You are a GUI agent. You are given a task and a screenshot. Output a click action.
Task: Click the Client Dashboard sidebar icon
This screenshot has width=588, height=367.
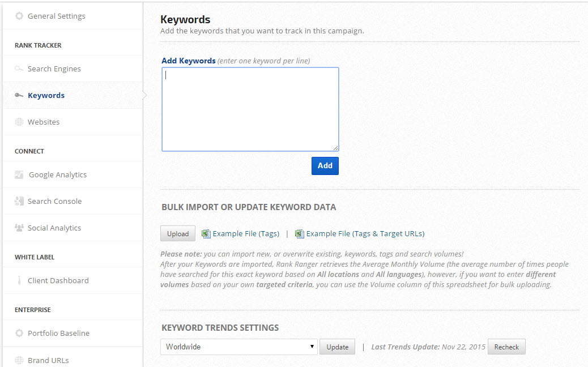(x=19, y=280)
